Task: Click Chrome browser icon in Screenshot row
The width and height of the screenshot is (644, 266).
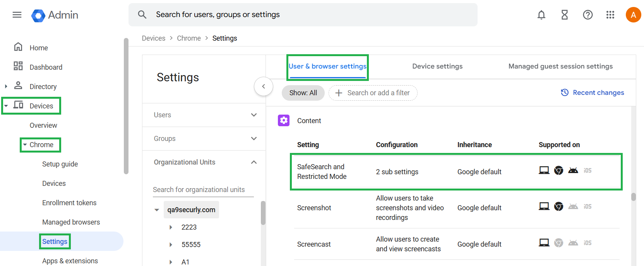Action: [558, 206]
